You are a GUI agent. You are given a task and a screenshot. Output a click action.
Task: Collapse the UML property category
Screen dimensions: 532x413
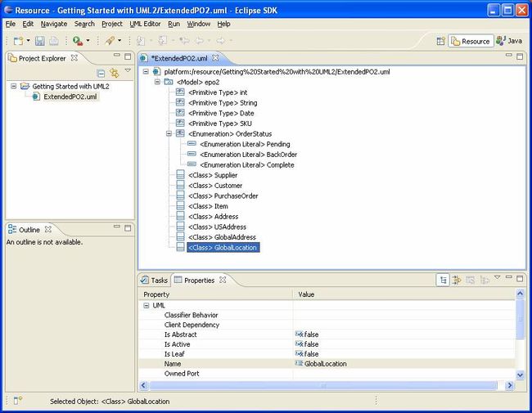click(147, 305)
